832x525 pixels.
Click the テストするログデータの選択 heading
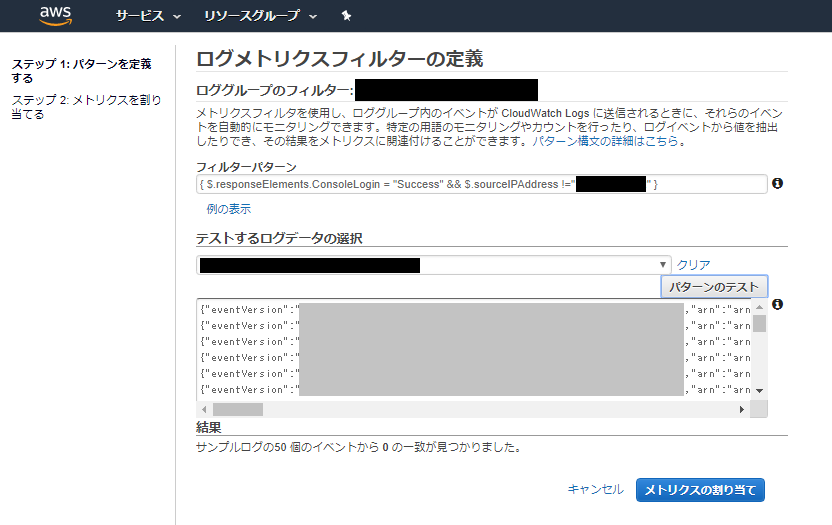(x=279, y=238)
